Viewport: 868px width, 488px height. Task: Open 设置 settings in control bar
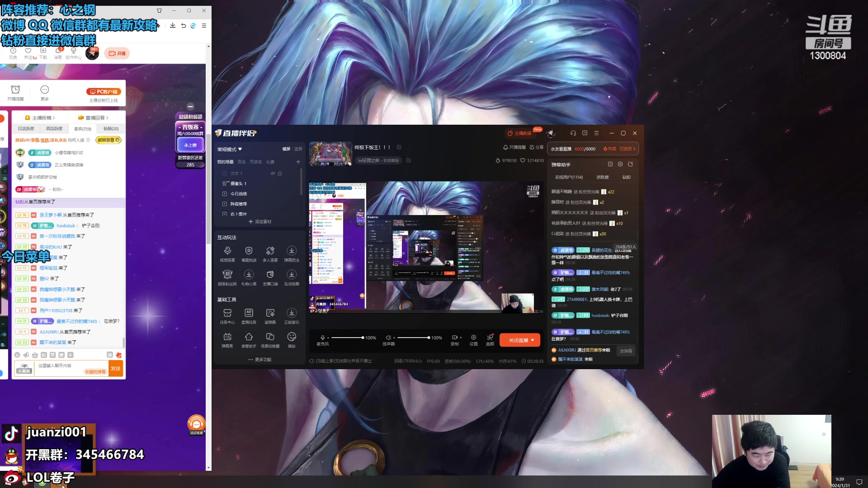pos(473,338)
